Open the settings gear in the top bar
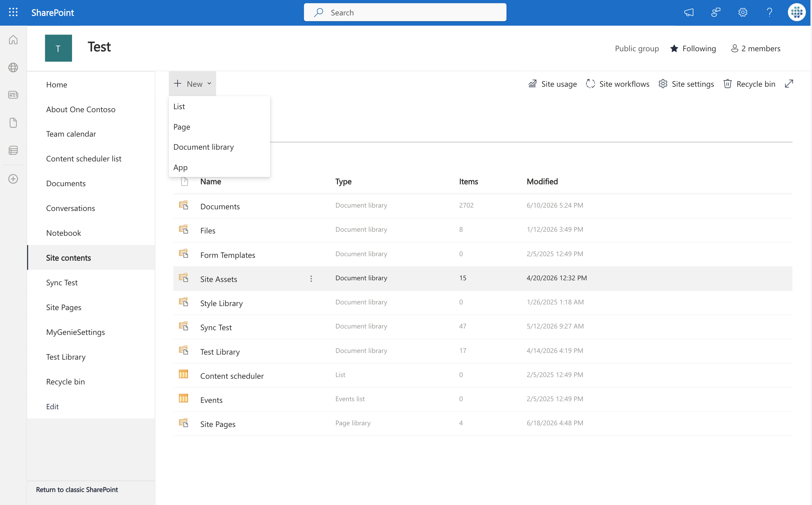This screenshot has height=505, width=812. (x=743, y=12)
